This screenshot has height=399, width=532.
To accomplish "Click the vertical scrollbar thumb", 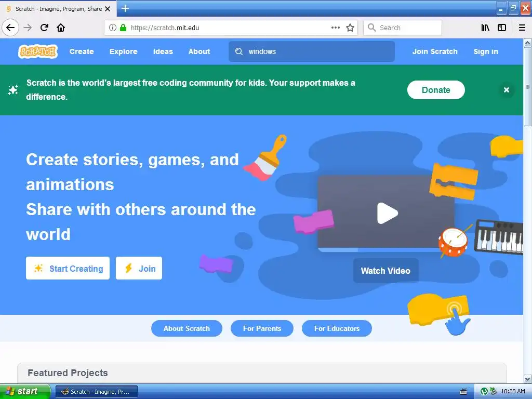I will coord(528,87).
